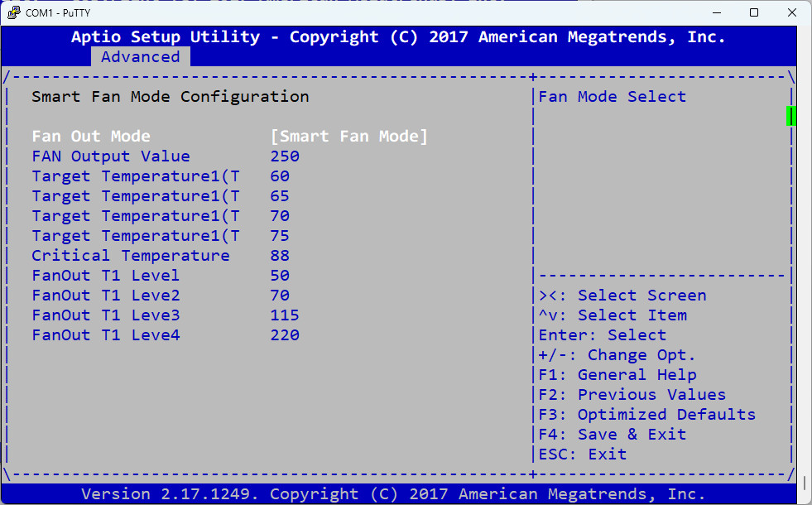812x505 pixels.
Task: Click the FAN Output Value 250 field
Action: coord(285,156)
